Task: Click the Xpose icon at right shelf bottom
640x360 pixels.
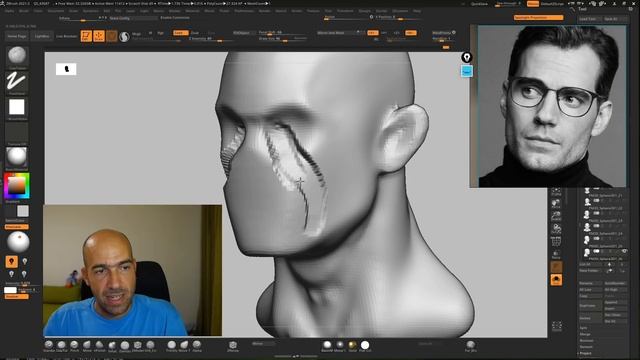Action: [x=557, y=326]
